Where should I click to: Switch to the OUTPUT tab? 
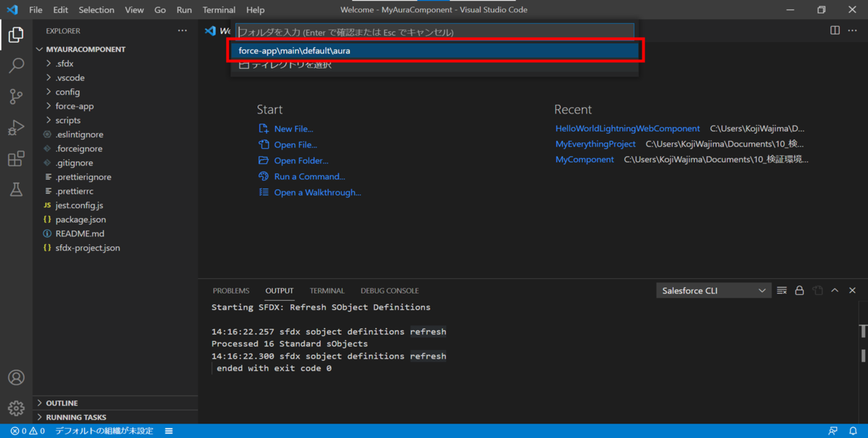pos(279,291)
